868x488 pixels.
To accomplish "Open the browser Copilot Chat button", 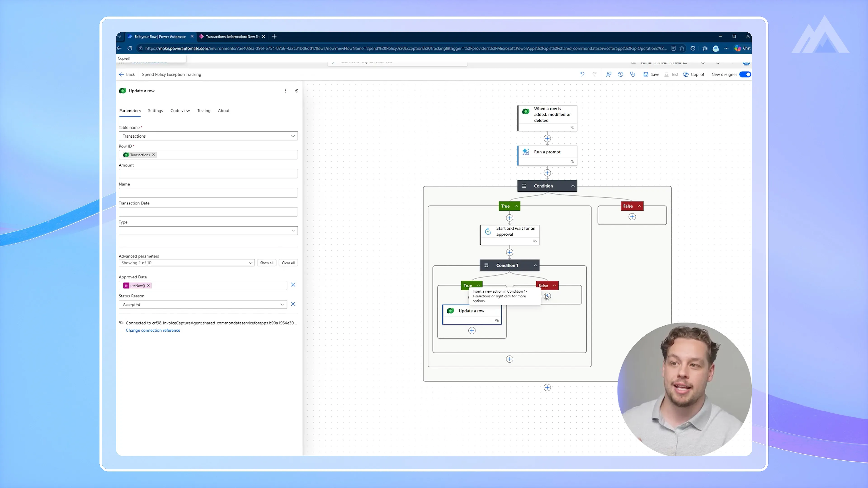I will point(742,48).
